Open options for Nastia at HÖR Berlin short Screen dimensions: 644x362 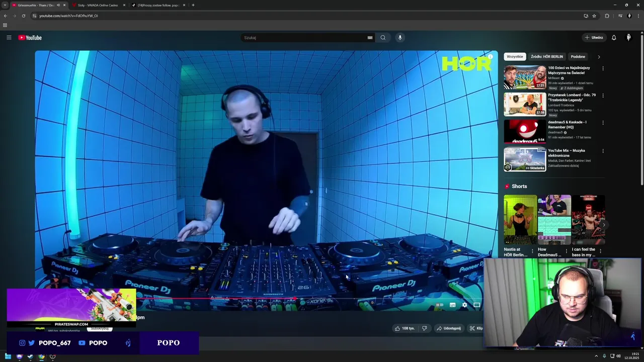coord(532,251)
